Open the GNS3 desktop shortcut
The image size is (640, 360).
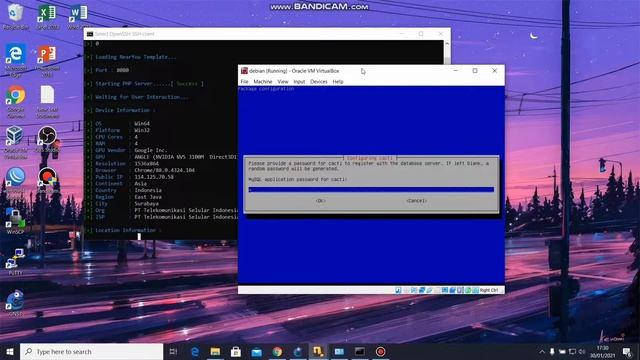point(16,303)
